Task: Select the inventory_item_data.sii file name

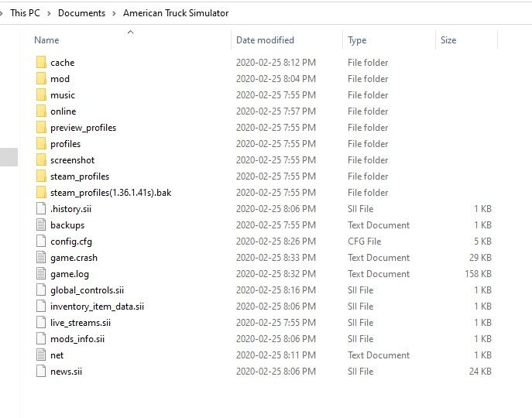Action: (x=97, y=307)
